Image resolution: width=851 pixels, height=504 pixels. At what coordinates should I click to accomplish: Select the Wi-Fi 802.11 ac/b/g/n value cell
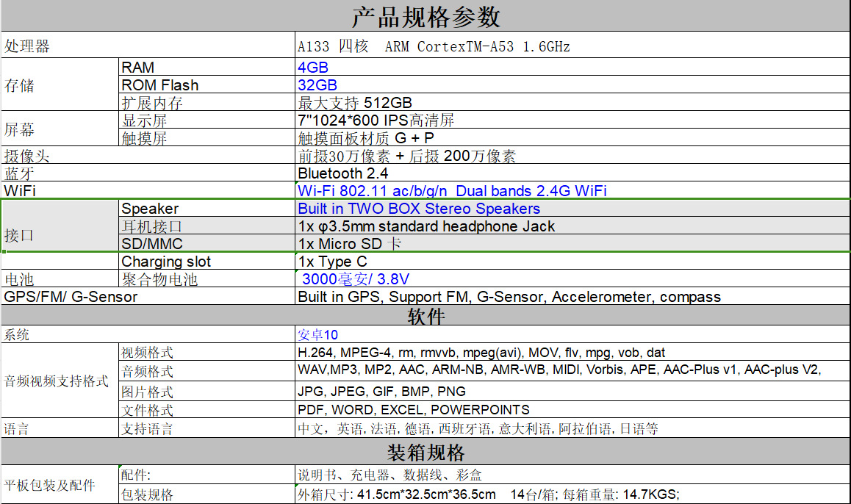click(572, 190)
